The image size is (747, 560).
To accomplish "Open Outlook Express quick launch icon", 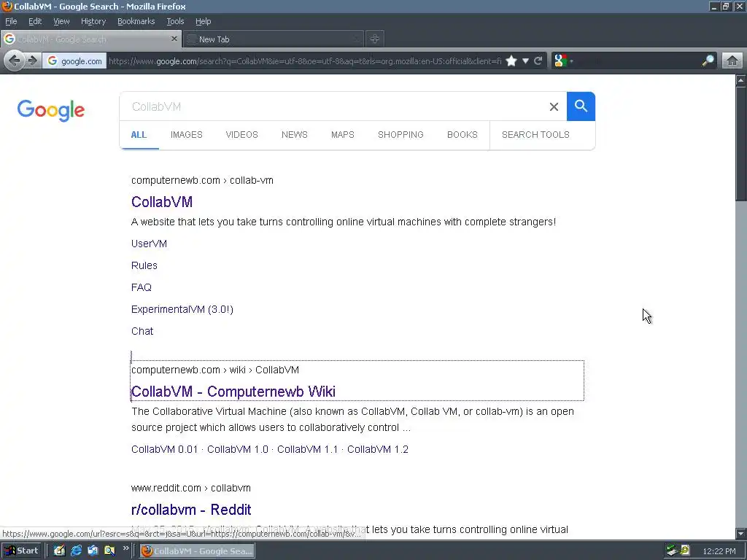I will [x=93, y=551].
